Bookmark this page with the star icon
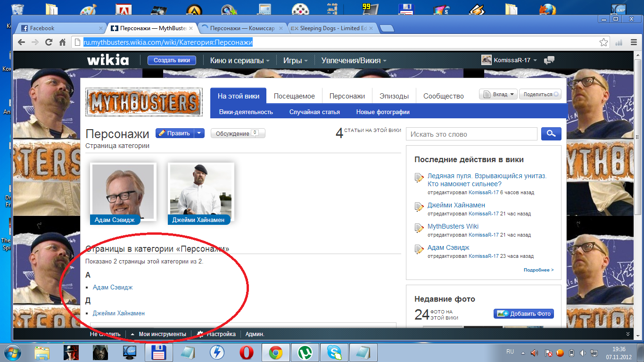The width and height of the screenshot is (644, 362). (x=604, y=42)
